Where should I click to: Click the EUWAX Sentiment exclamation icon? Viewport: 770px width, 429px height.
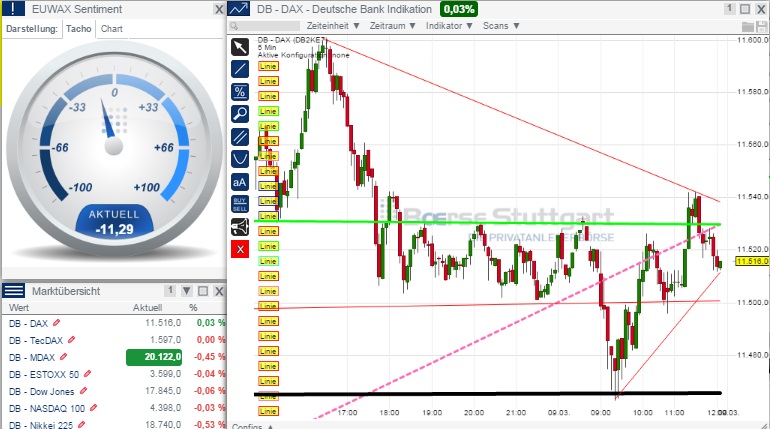pos(13,9)
